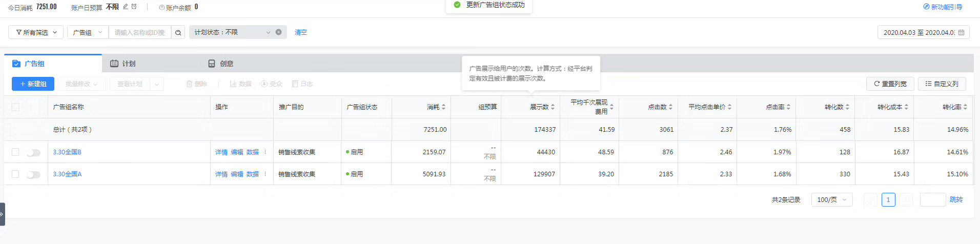This screenshot has height=244, width=980.
Task: Open the 3.30全国A ad group link
Action: pyautogui.click(x=67, y=174)
